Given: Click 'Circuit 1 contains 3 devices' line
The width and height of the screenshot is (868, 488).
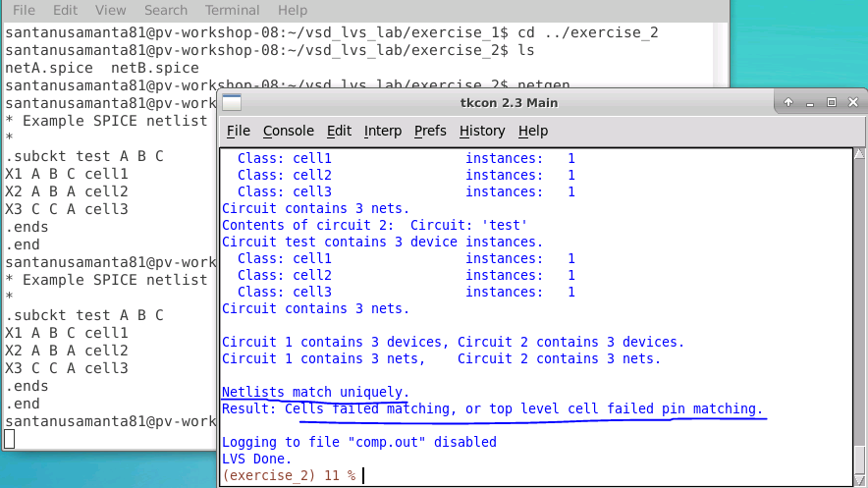Looking at the screenshot, I should (453, 342).
